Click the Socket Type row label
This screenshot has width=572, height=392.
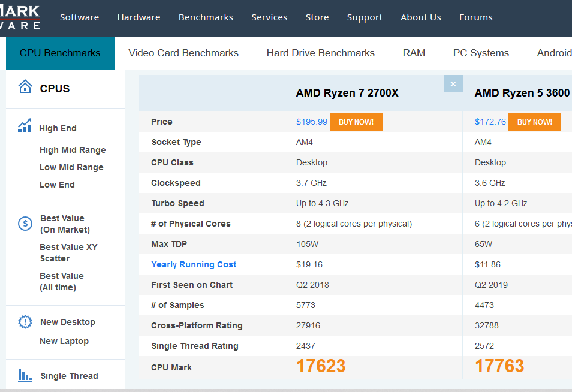tap(176, 142)
